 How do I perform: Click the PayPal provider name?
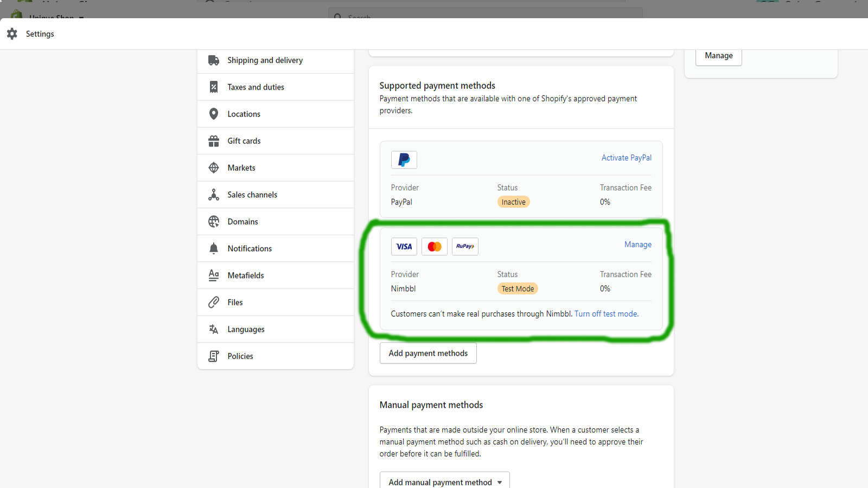[401, 202]
